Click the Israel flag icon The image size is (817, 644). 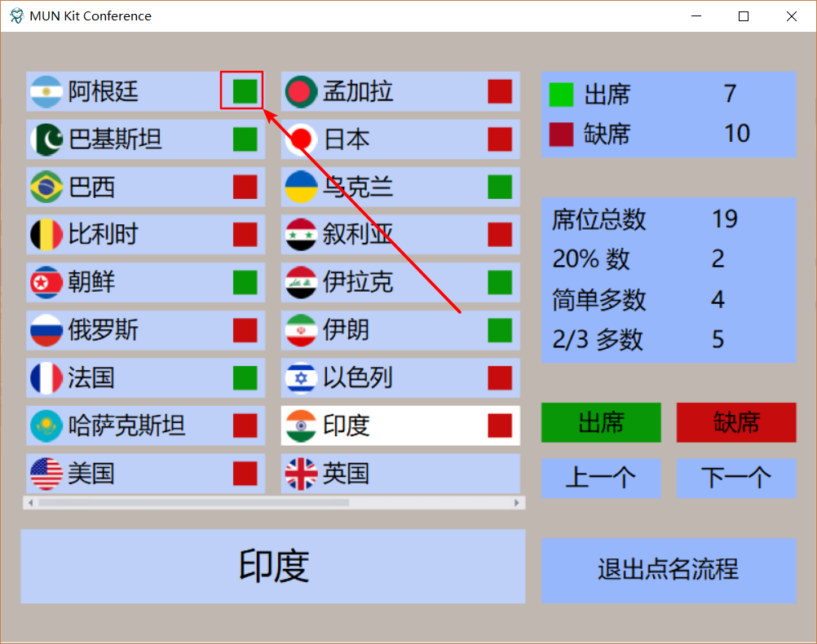[x=300, y=378]
